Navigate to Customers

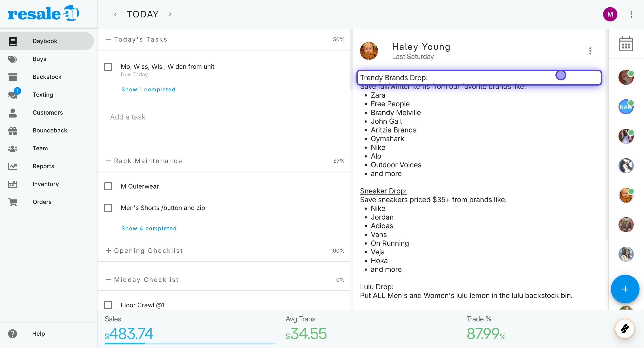pyautogui.click(x=47, y=113)
